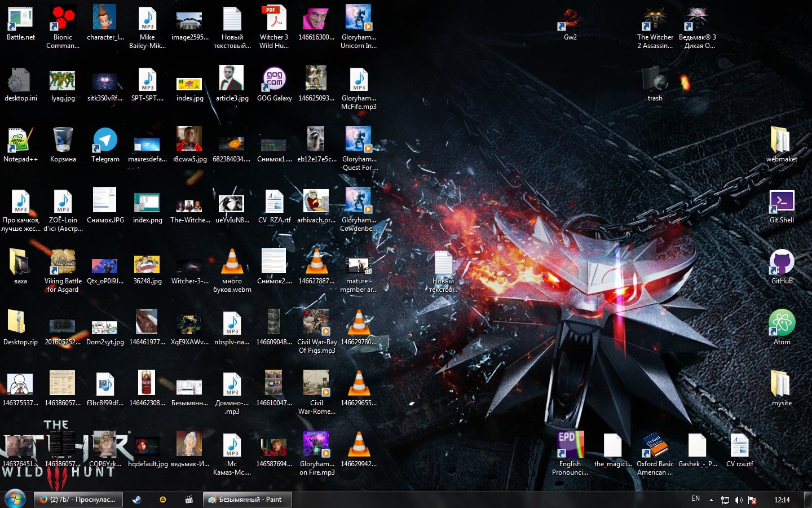
Task: Open the CV_RZA.rtf document
Action: pyautogui.click(x=274, y=206)
